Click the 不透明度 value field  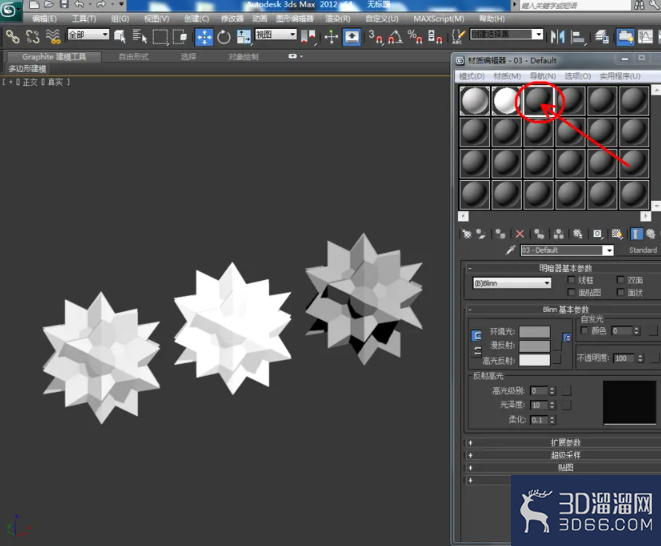coord(624,358)
